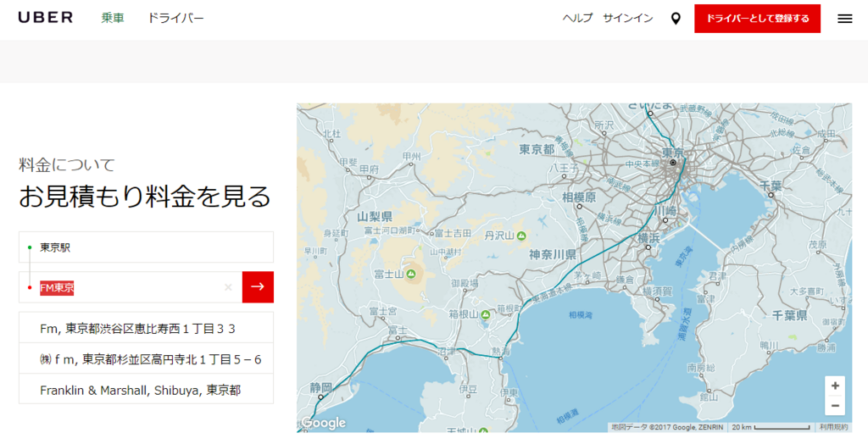
Task: Click the 神奈川県 label on map
Action: pyautogui.click(x=553, y=255)
